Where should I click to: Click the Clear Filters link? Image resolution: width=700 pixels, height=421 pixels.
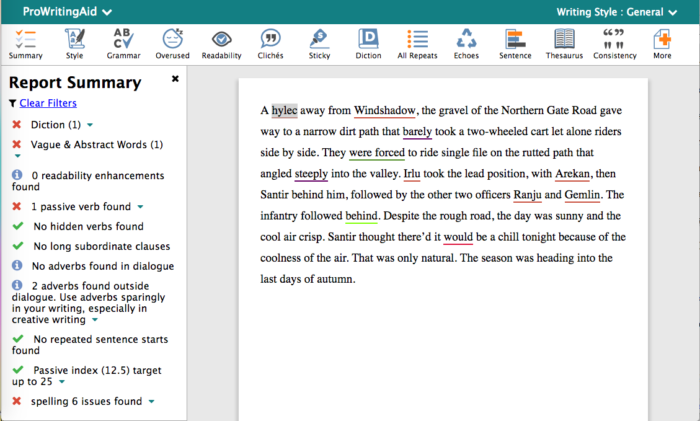(48, 103)
